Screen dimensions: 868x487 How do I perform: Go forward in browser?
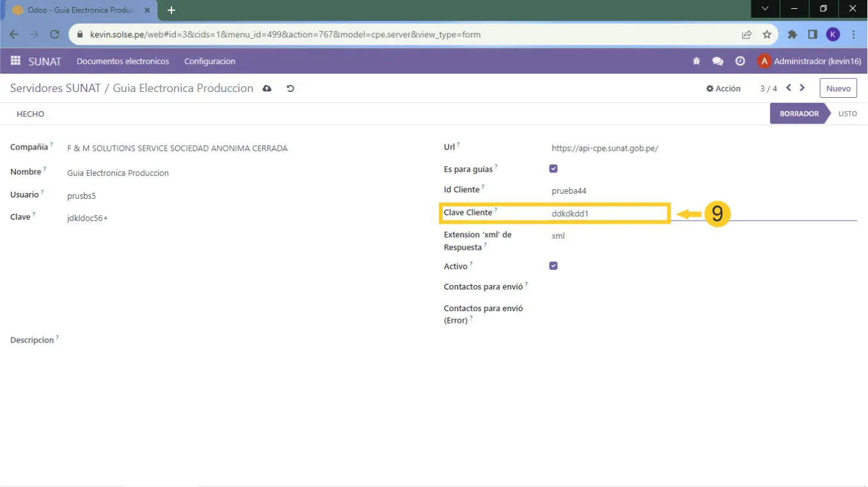point(35,35)
